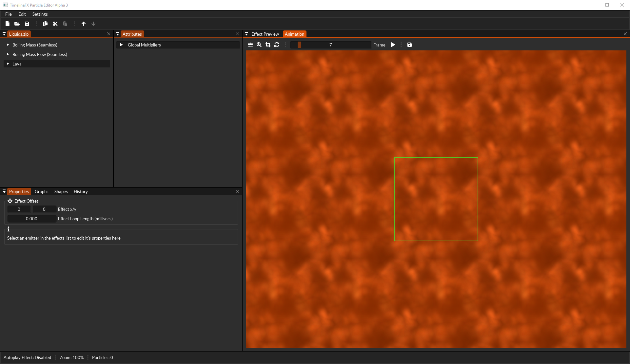Open the History tab
The width and height of the screenshot is (630, 364).
point(81,191)
